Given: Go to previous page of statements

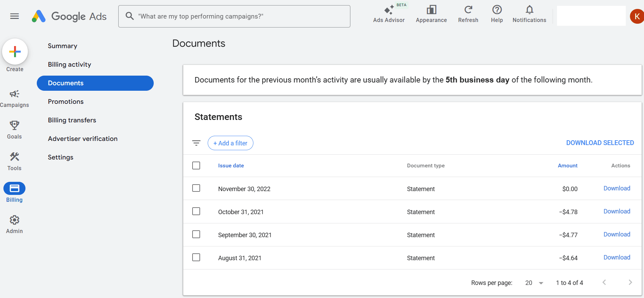Looking at the screenshot, I should click(604, 282).
